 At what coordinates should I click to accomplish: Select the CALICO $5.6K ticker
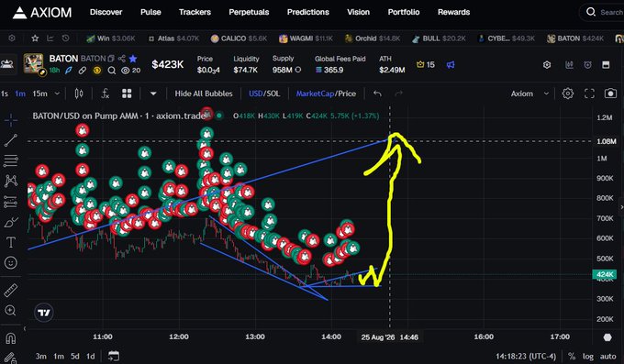[x=239, y=39]
